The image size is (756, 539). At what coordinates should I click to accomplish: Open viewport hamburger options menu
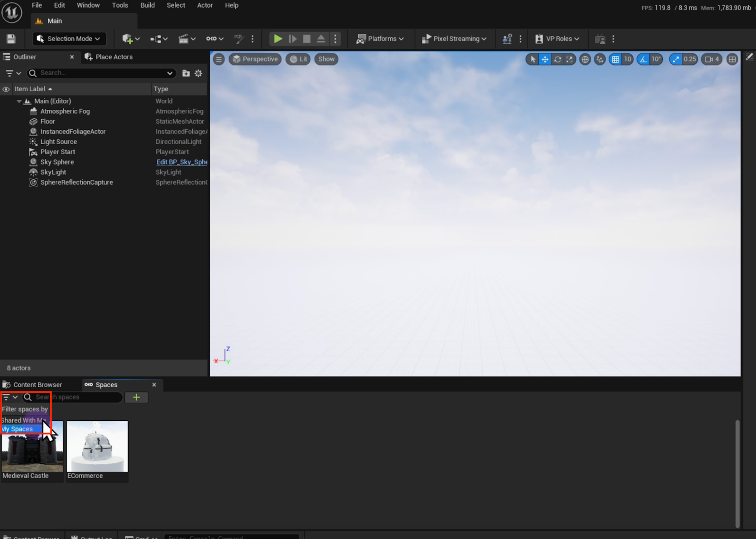[219, 59]
